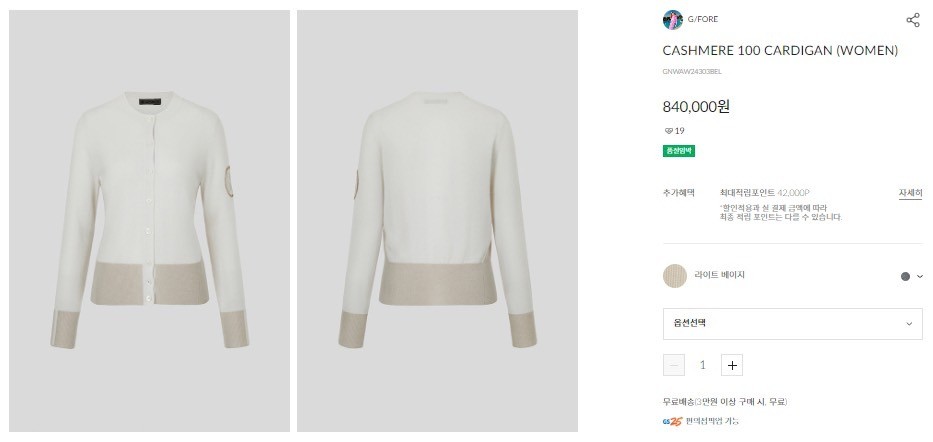Click the quantity number field
933x442 pixels.
click(x=703, y=365)
